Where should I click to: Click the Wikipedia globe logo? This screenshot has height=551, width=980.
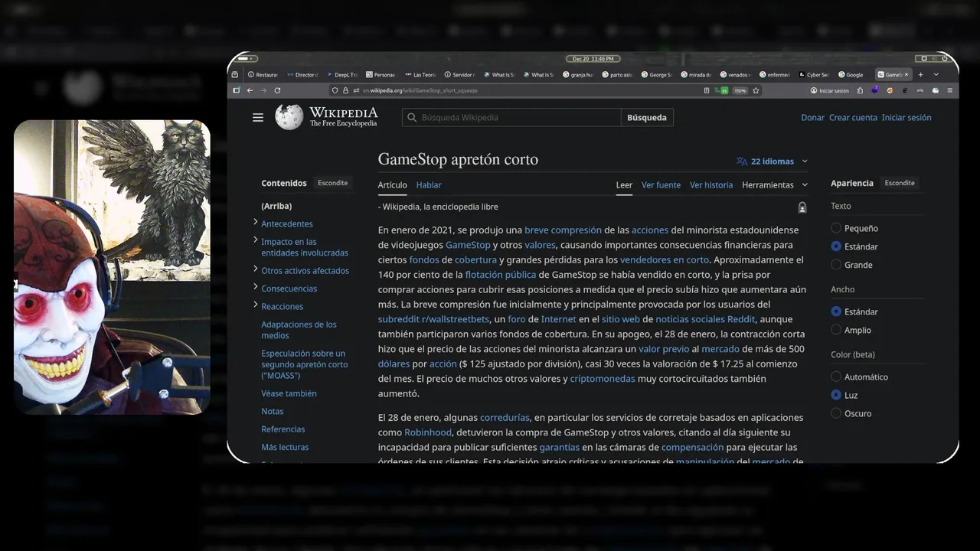tap(289, 117)
